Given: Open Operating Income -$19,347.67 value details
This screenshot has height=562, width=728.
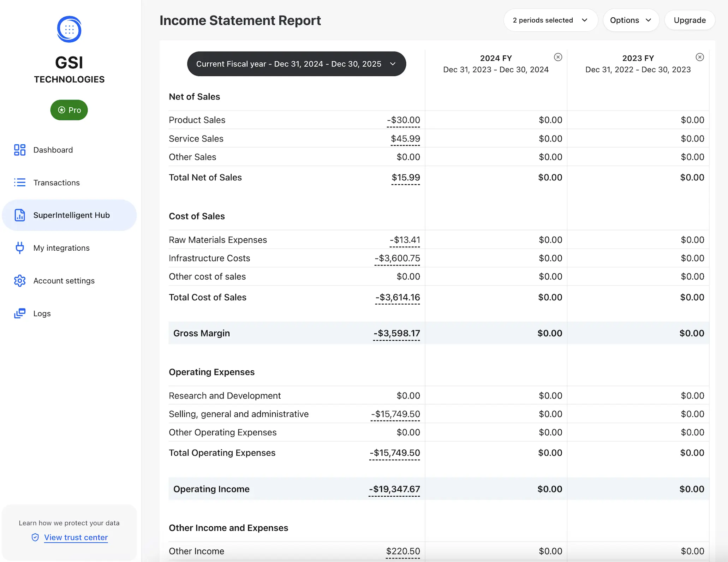Looking at the screenshot, I should (x=394, y=489).
